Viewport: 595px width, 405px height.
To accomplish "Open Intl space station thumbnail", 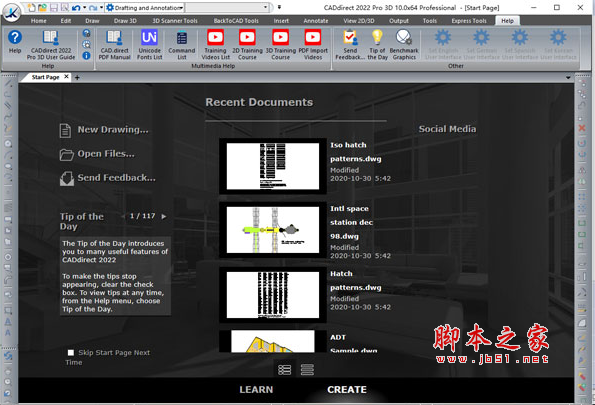I will tap(273, 230).
